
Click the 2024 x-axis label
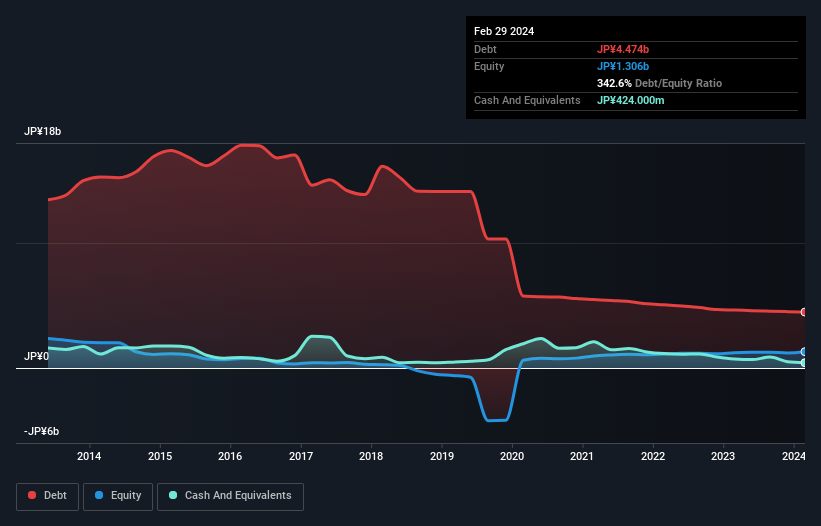(794, 456)
